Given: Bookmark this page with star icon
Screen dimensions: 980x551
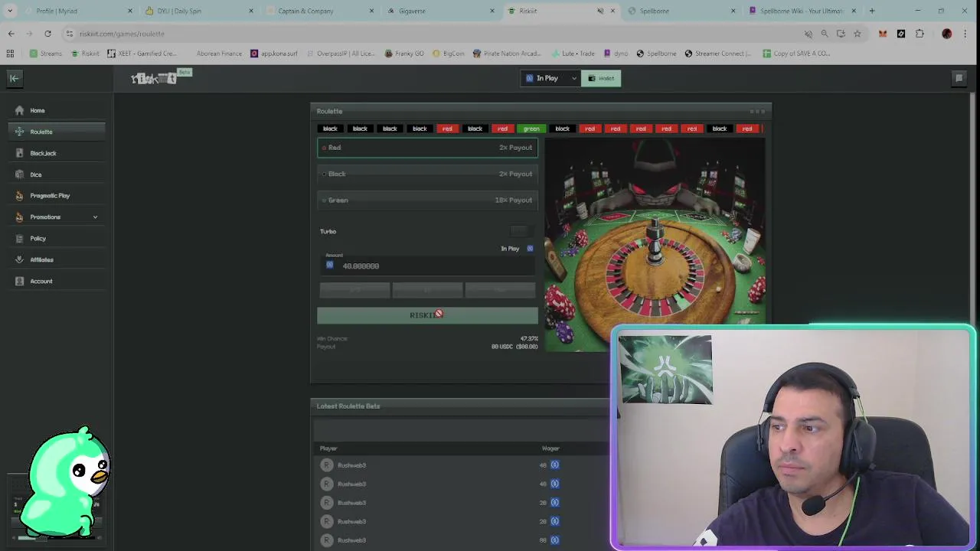Looking at the screenshot, I should (857, 34).
